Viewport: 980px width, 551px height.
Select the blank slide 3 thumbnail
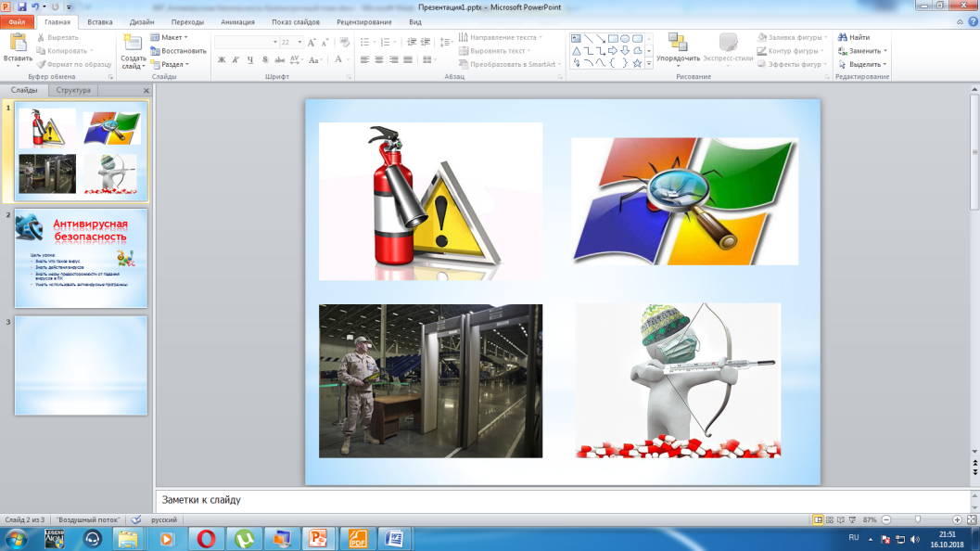tap(82, 365)
